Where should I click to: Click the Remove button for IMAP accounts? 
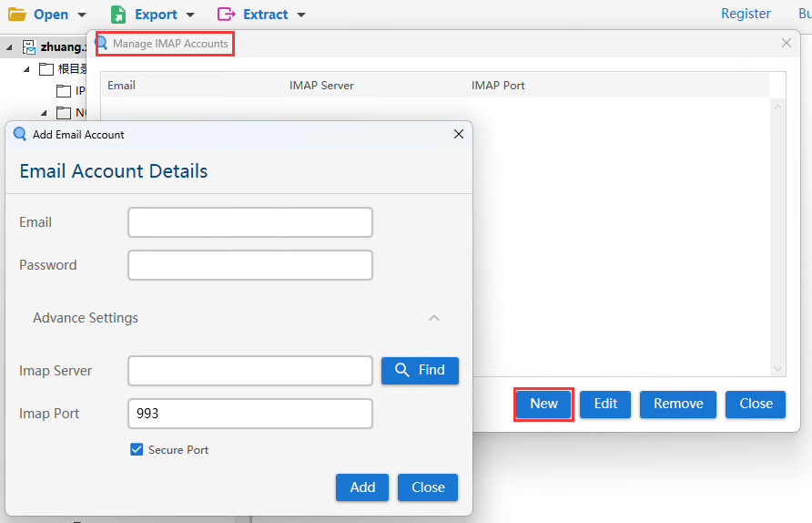(x=678, y=404)
